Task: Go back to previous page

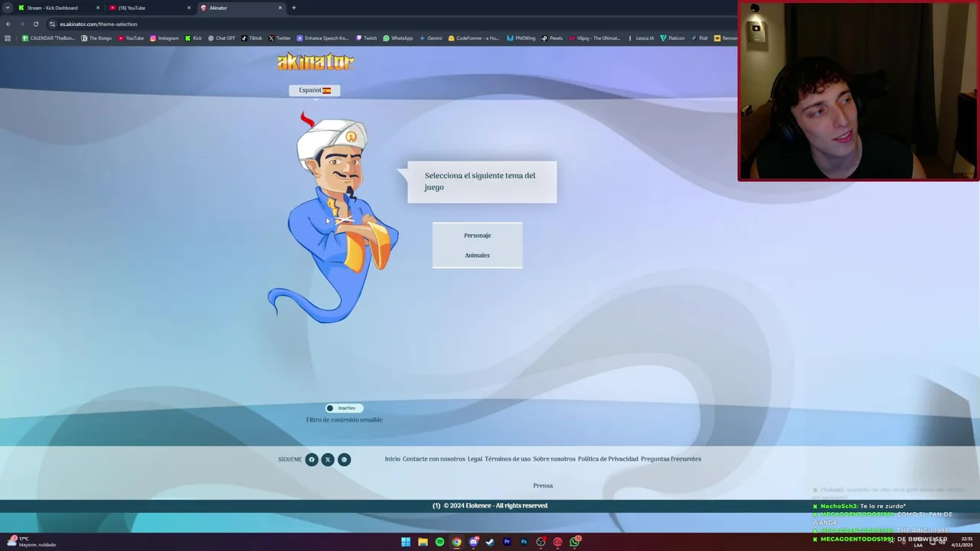Action: pos(8,24)
